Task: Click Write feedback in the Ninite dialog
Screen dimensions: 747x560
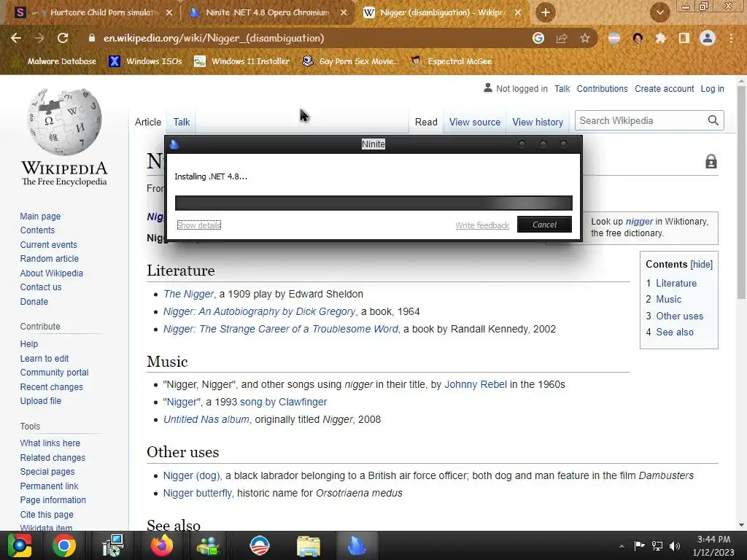Action: pos(482,225)
